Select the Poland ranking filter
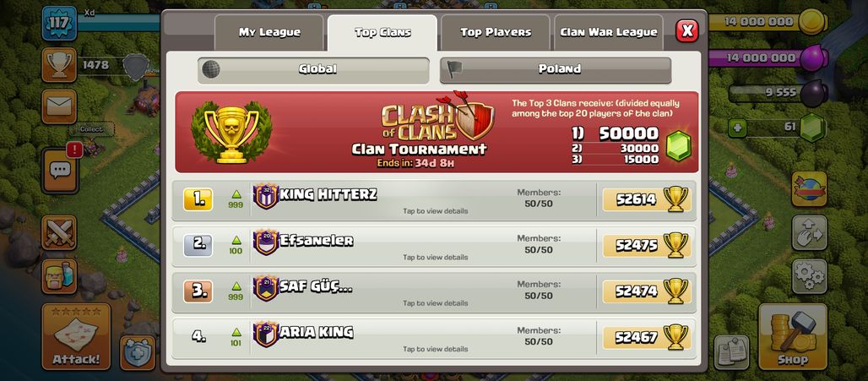Viewport: 868px width, 381px height. tap(556, 70)
